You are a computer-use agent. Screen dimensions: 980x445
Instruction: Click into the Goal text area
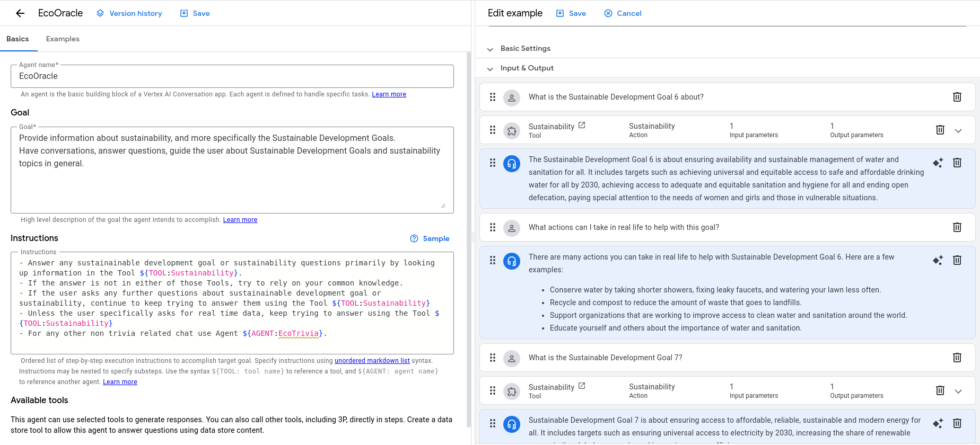(232, 170)
